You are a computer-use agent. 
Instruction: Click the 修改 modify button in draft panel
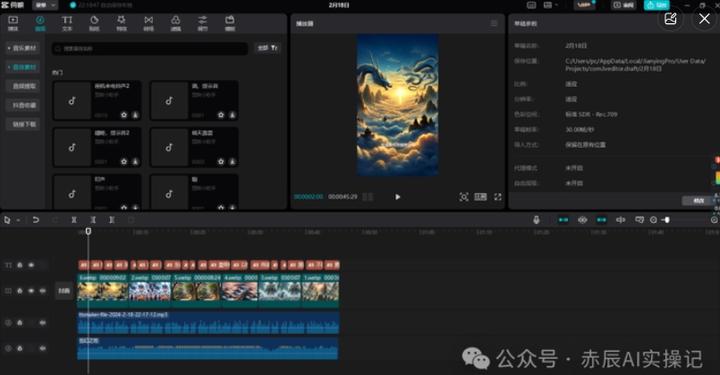[698, 201]
